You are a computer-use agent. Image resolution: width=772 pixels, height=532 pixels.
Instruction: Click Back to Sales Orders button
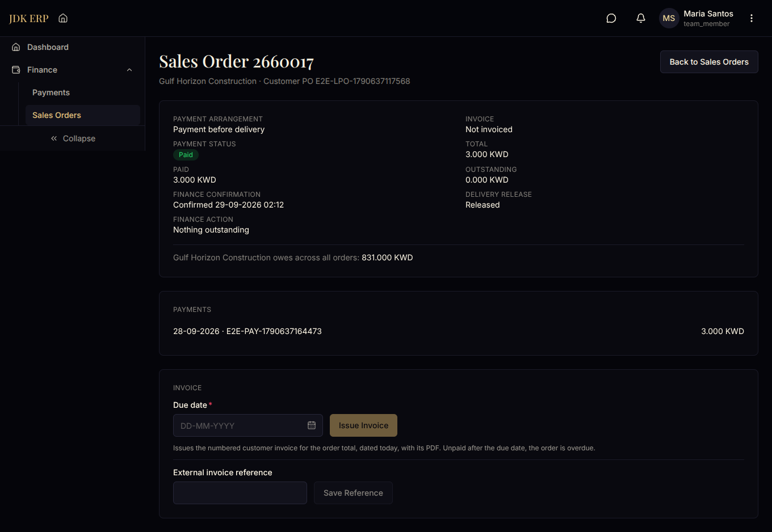coord(709,62)
